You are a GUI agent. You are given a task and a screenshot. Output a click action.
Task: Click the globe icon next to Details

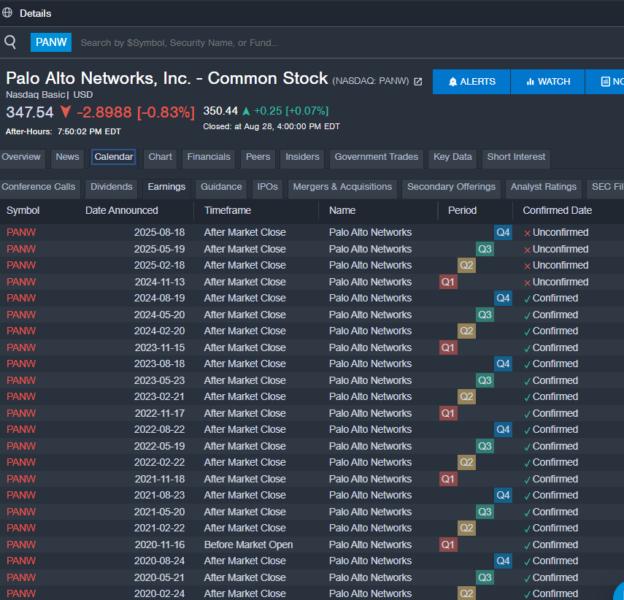(x=7, y=13)
